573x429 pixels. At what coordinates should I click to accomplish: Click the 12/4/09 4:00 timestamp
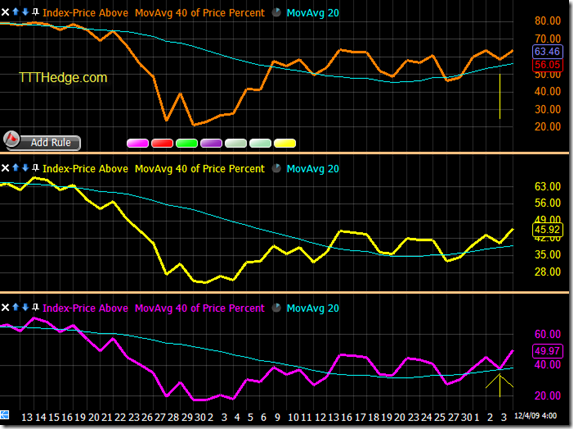(535, 416)
